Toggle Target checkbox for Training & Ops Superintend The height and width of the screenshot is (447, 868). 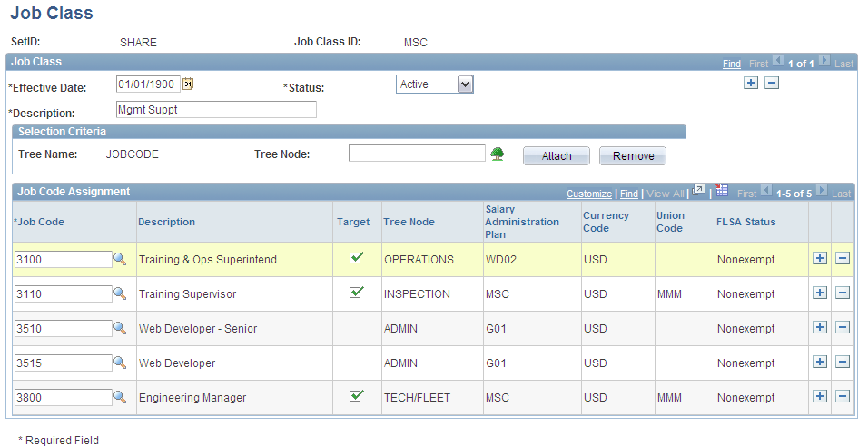tap(357, 257)
